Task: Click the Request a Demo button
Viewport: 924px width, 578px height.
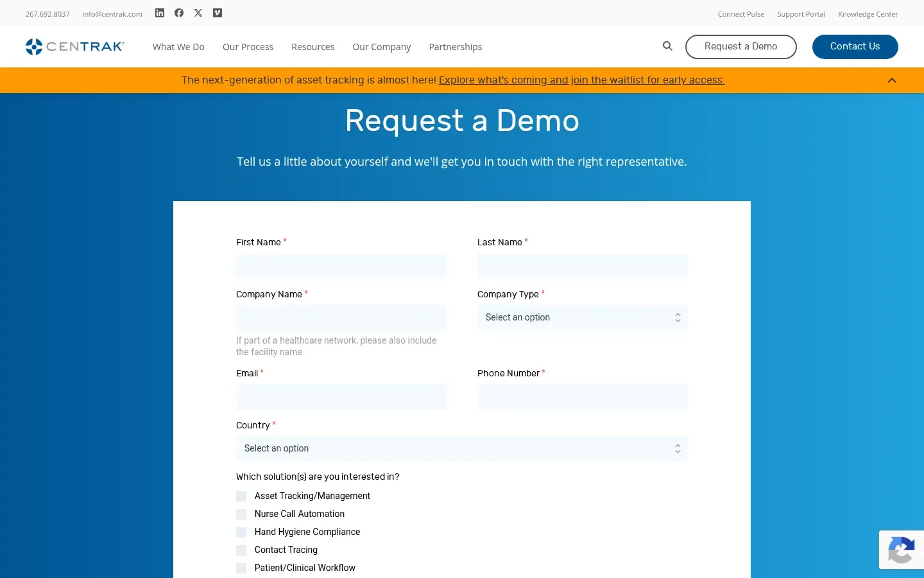Action: [x=741, y=47]
